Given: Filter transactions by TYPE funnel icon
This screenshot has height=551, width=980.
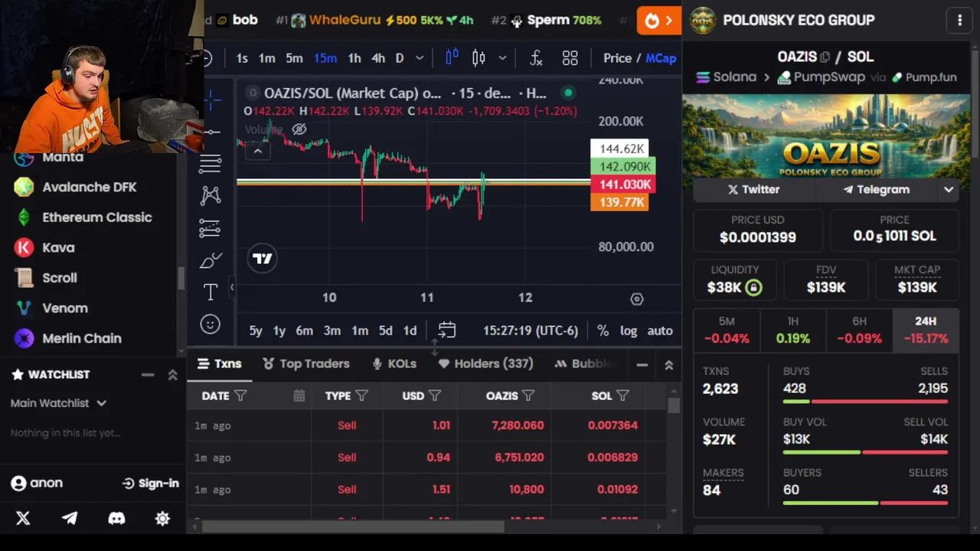Looking at the screenshot, I should pos(361,396).
